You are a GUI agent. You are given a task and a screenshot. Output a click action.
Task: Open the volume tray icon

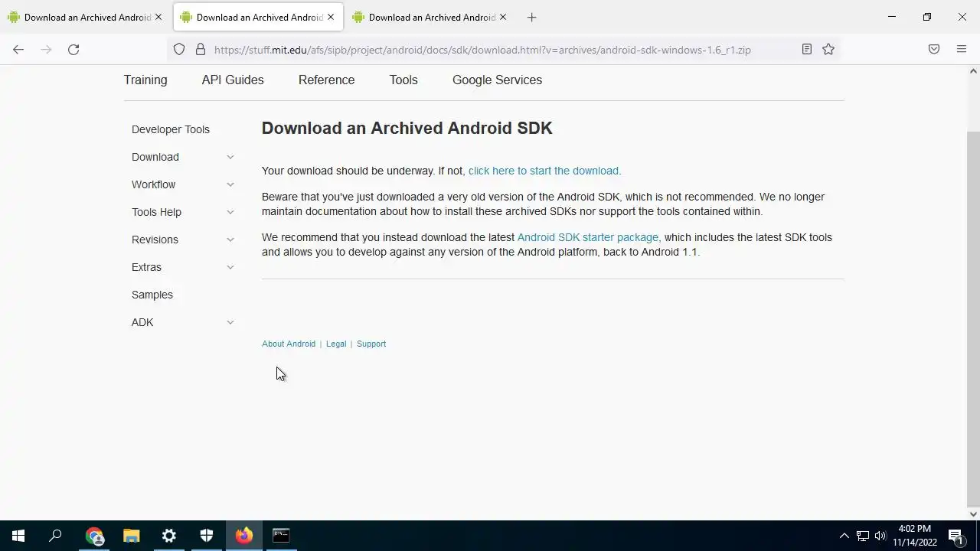pos(880,536)
